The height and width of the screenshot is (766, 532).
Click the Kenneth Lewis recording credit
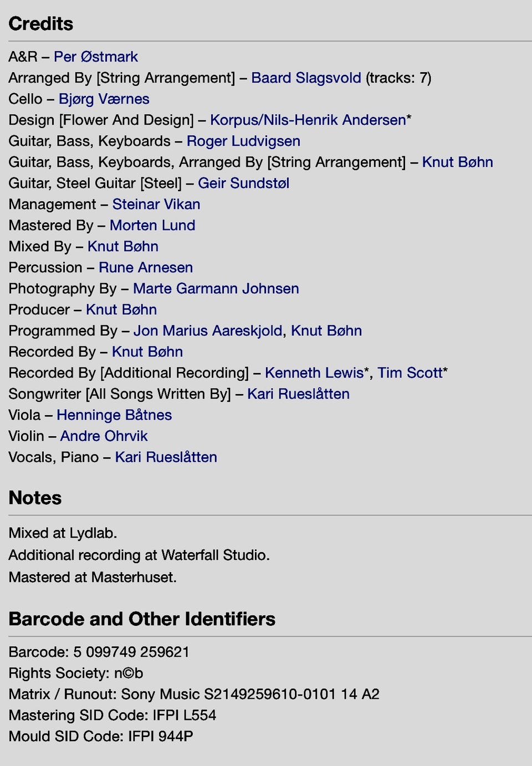tap(314, 372)
